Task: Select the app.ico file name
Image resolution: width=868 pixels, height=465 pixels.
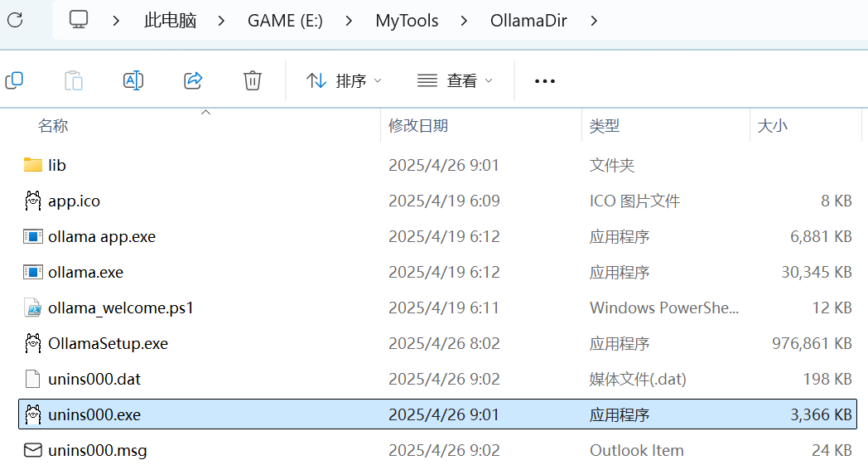Action: pos(75,201)
